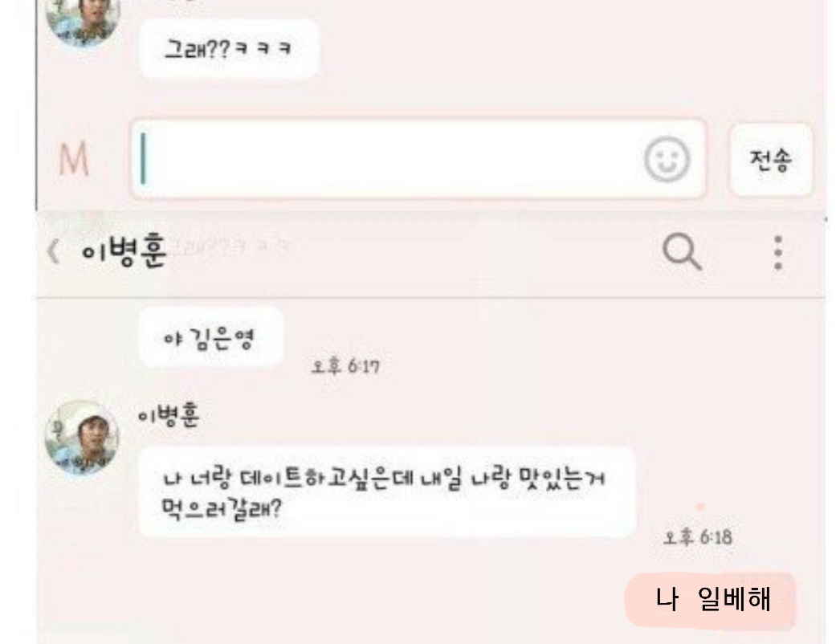Image resolution: width=836 pixels, height=644 pixels.
Task: View the partially visible top profile photo
Action: point(83,22)
